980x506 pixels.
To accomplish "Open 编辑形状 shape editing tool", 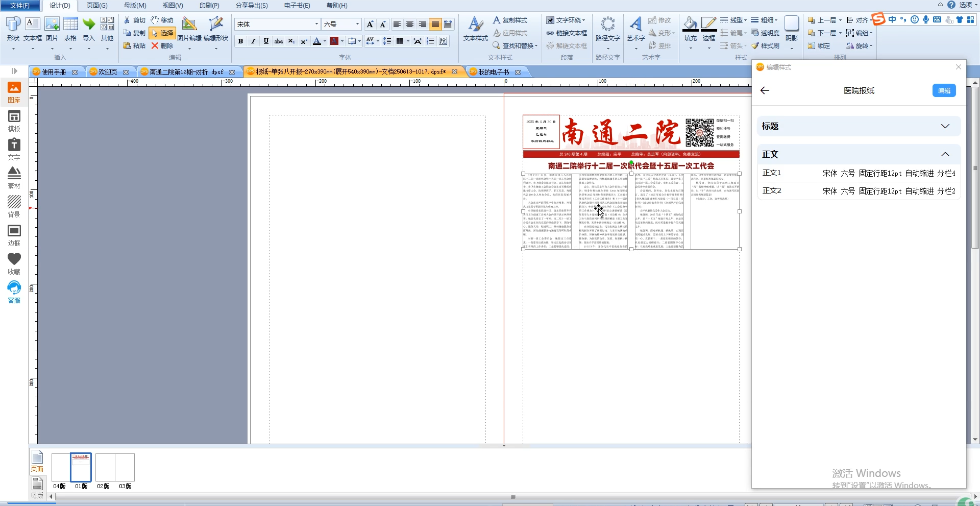I will tap(216, 29).
